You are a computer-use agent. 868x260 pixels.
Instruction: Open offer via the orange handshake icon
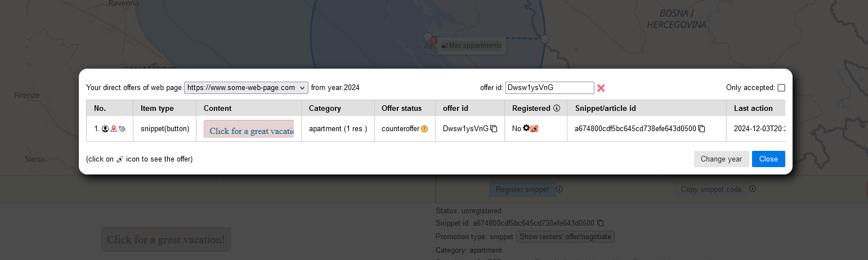click(534, 129)
